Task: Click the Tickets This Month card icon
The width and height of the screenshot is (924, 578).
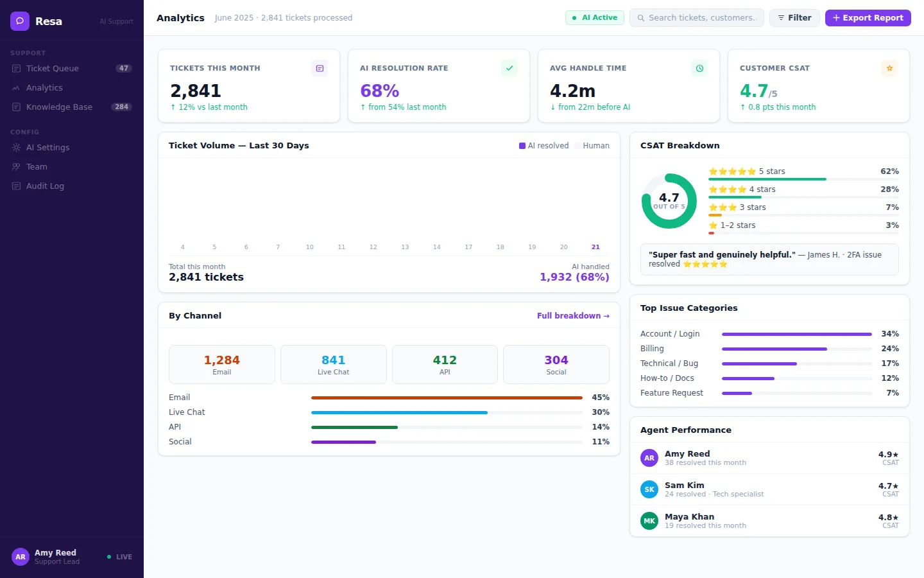Action: 320,68
